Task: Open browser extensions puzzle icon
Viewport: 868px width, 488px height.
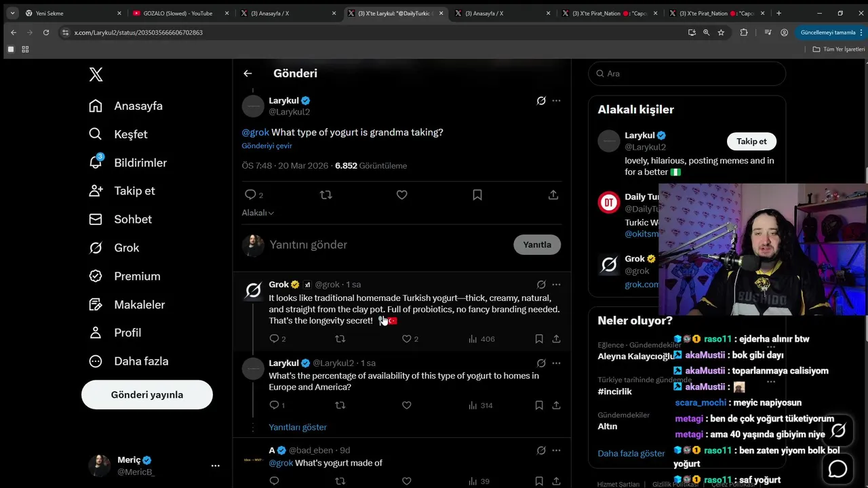Action: pyautogui.click(x=744, y=32)
